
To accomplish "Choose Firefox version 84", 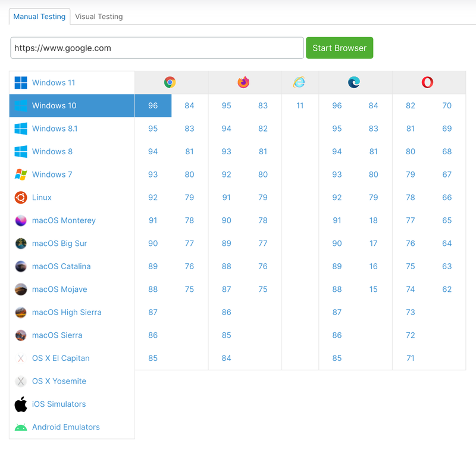I will tap(227, 358).
